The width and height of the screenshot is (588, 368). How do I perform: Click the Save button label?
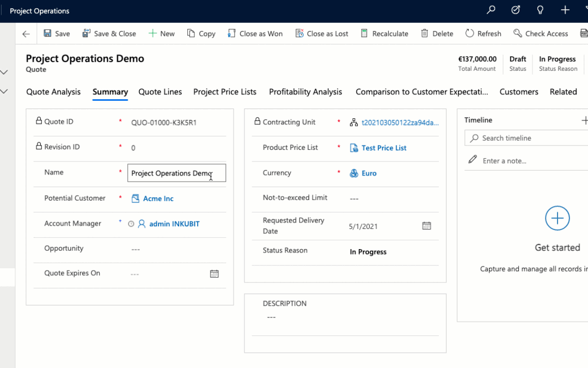pyautogui.click(x=62, y=34)
